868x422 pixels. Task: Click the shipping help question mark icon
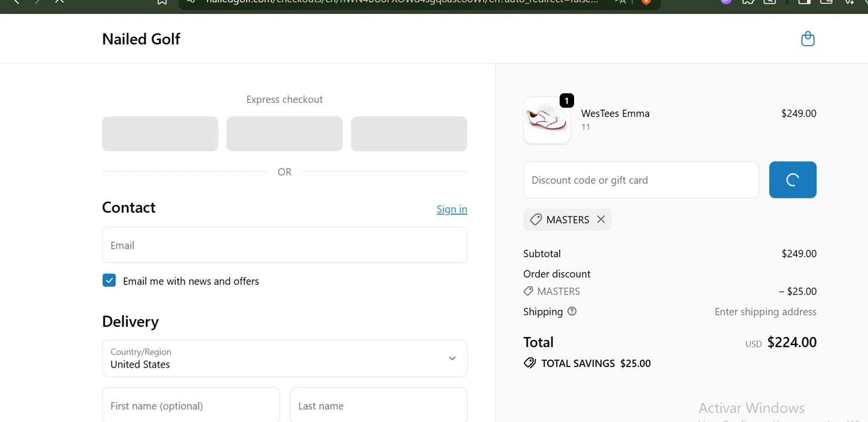[x=572, y=311]
